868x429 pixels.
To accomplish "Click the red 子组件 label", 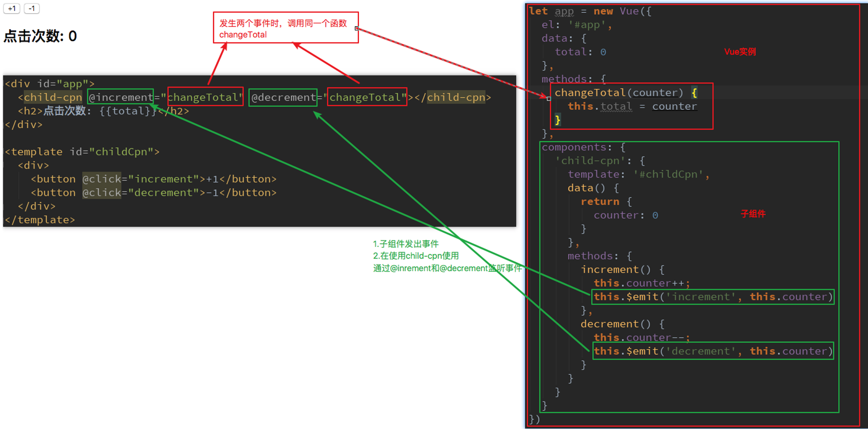I will (x=753, y=213).
